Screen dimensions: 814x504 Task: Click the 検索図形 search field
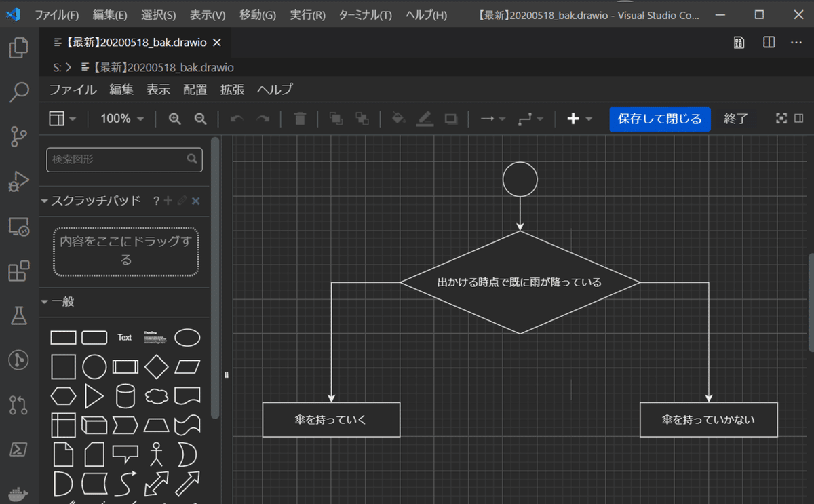click(x=124, y=159)
